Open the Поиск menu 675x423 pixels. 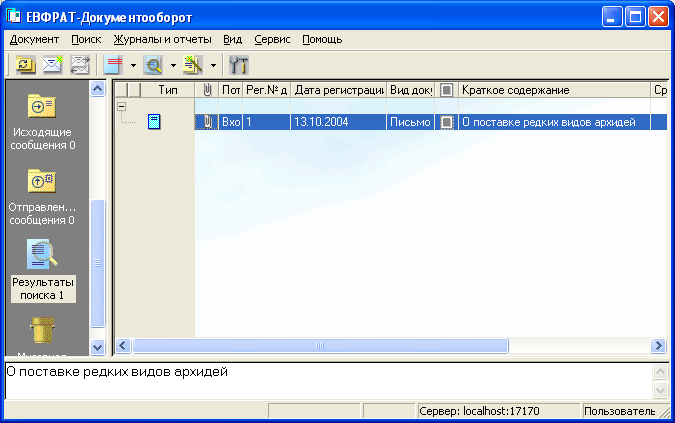[x=86, y=40]
